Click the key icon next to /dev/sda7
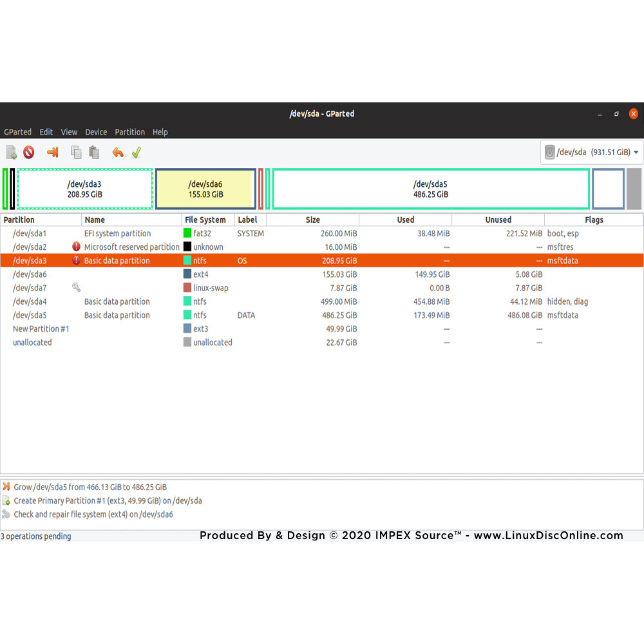 [76, 287]
